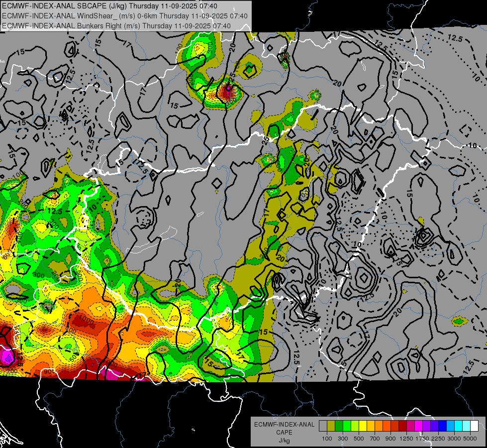Click the pink-magenta swatch right of 1250
The width and height of the screenshot is (487, 448).
tap(410, 426)
